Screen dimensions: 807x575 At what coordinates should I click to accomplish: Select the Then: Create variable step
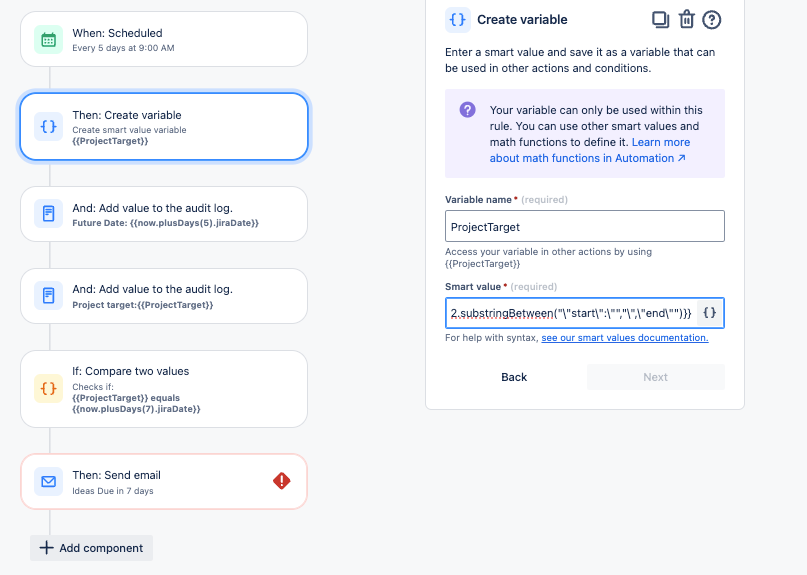(x=164, y=127)
